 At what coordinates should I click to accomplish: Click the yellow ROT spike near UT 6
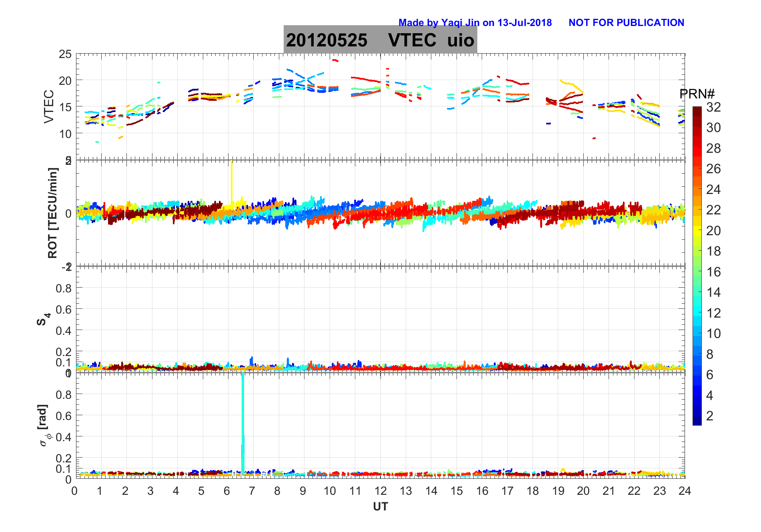point(232,184)
